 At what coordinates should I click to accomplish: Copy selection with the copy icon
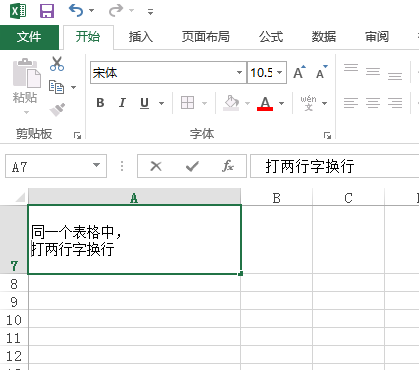(56, 87)
